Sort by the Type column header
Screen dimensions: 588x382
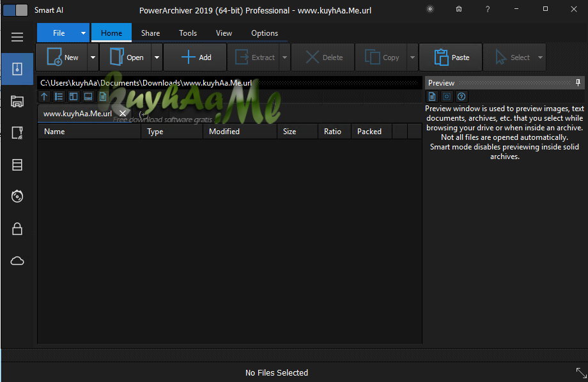pyautogui.click(x=172, y=132)
